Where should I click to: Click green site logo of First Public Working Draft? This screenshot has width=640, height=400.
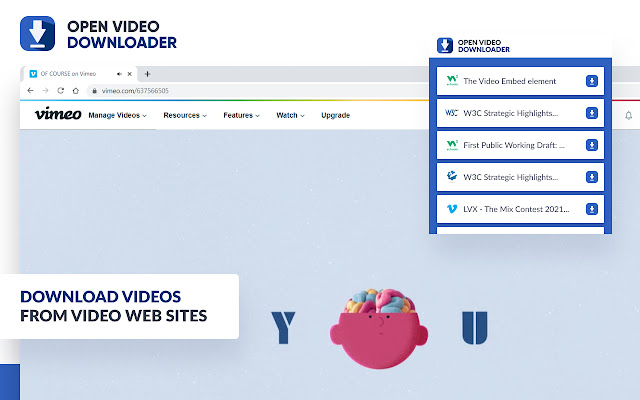coord(452,145)
